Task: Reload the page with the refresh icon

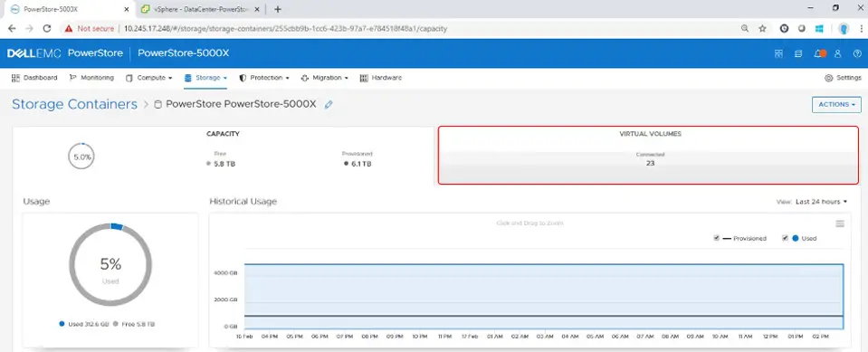Action: click(46, 28)
